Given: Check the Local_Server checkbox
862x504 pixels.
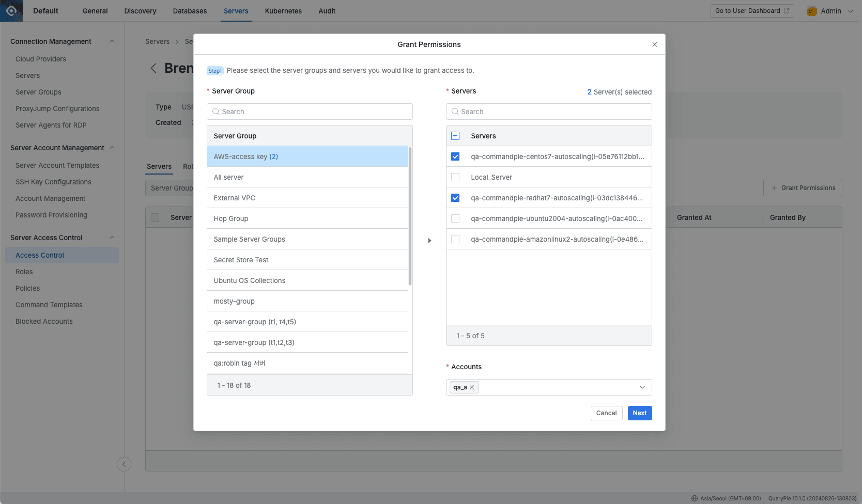Looking at the screenshot, I should pyautogui.click(x=455, y=177).
